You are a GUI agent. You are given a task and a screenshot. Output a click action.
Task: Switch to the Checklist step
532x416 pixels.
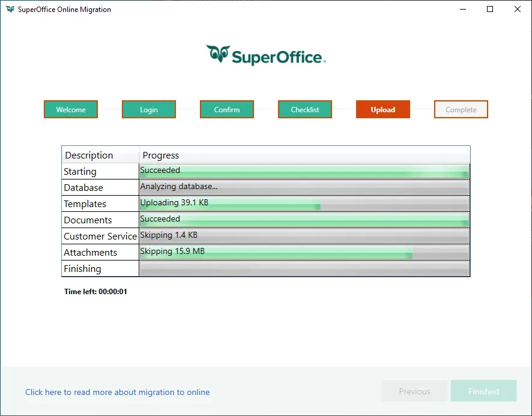(x=305, y=110)
